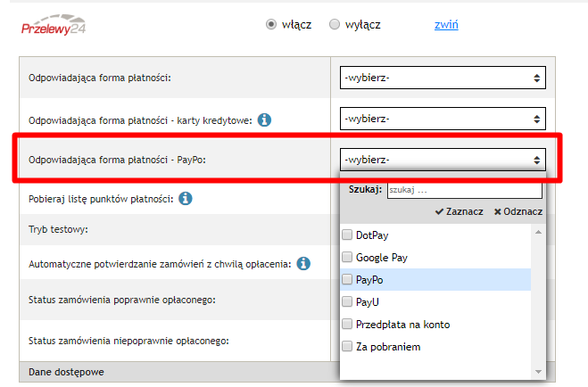Click info icon beside Pobieraj listę punktów płatności
This screenshot has height=387, width=588.
click(x=185, y=198)
